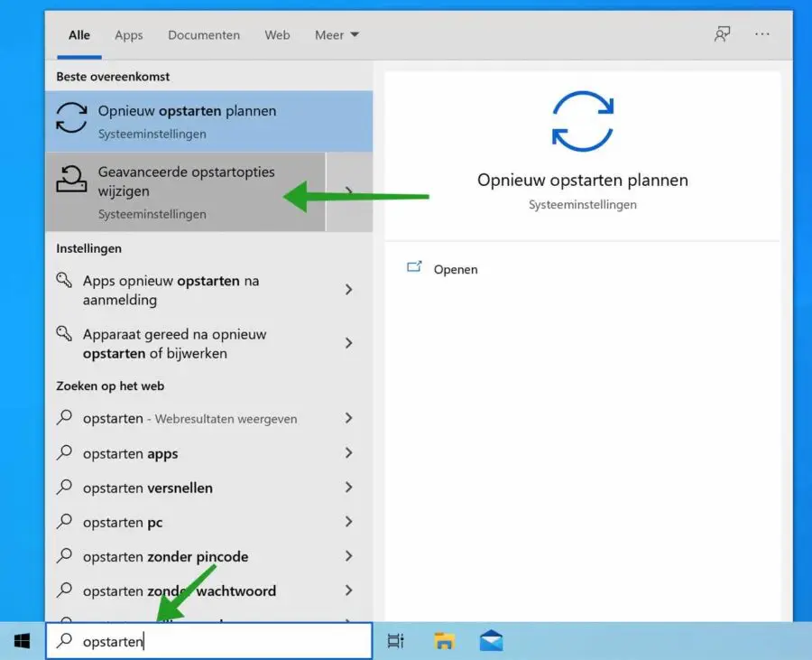Open Apparaat gereed na opnieuw opstarten setting
812x660 pixels.
(x=209, y=343)
